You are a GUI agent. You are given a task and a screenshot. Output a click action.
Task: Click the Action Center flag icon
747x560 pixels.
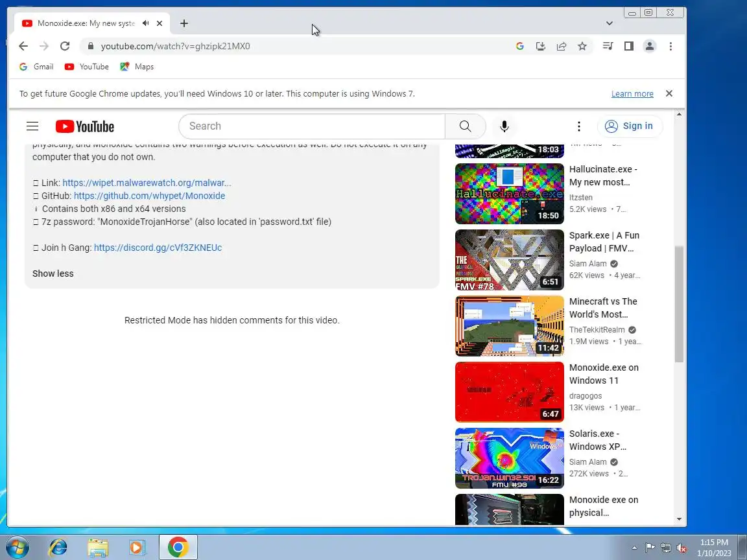pos(650,548)
